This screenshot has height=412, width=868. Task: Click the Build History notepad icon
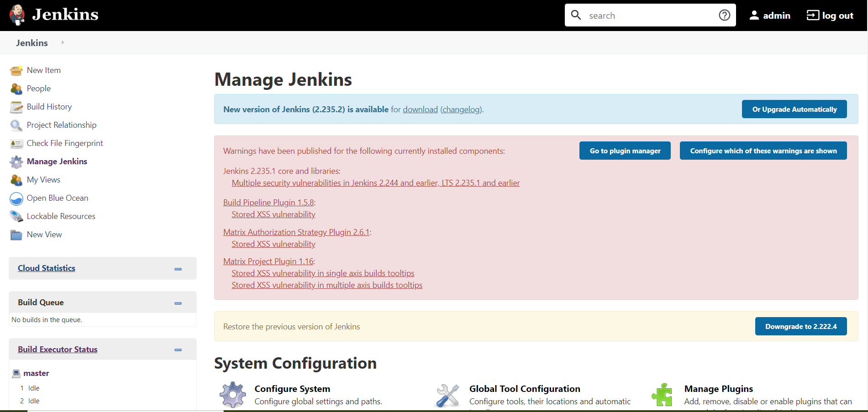16,107
